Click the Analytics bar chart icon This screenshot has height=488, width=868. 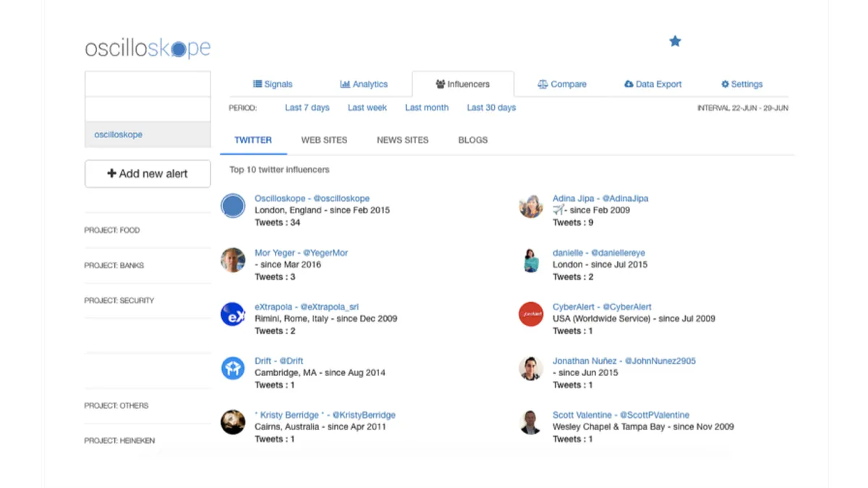pyautogui.click(x=345, y=84)
